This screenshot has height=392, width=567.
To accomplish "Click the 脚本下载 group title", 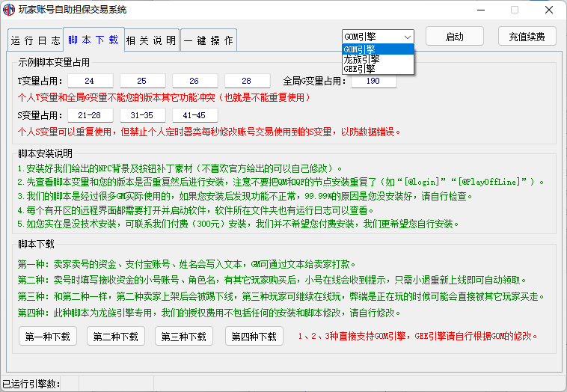I will (36, 245).
